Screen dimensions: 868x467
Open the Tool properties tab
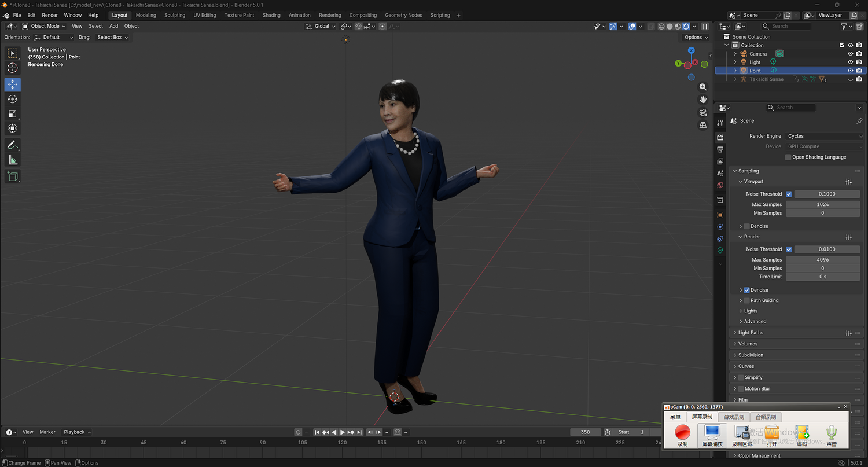pos(720,123)
